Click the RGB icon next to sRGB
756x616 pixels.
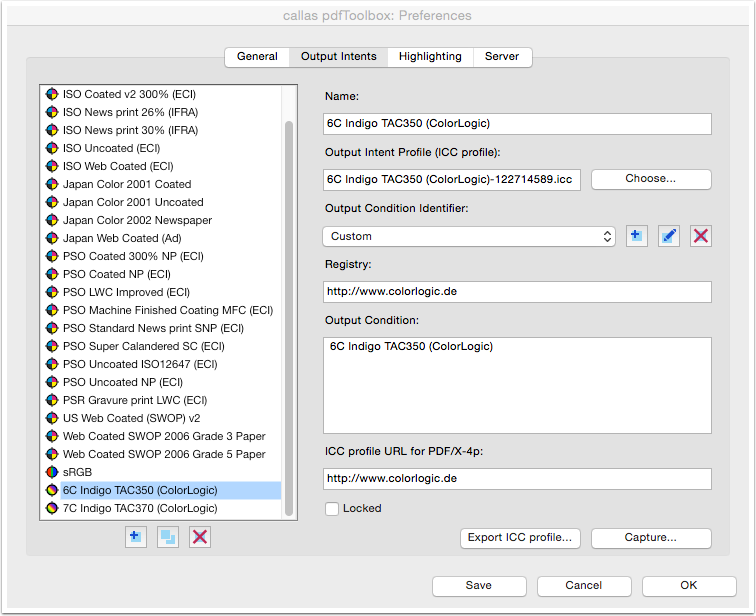tap(52, 472)
